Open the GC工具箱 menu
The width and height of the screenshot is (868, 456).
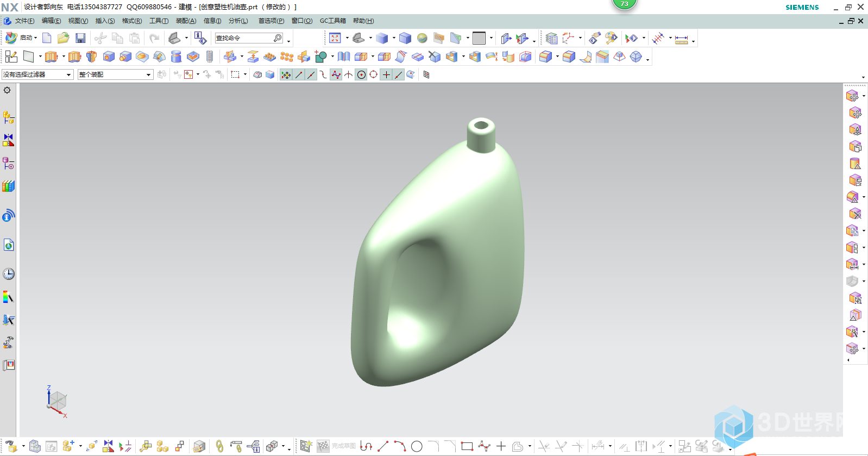point(332,21)
